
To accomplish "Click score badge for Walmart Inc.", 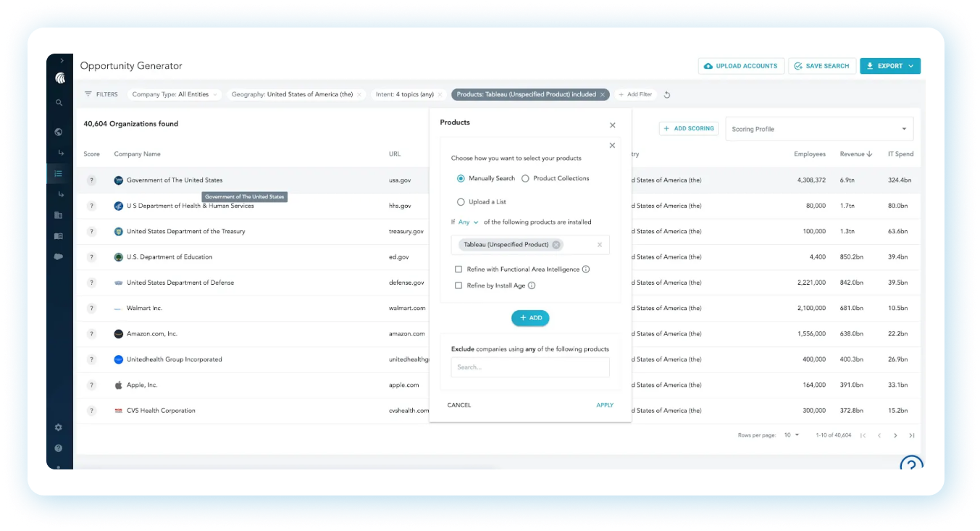I will pyautogui.click(x=91, y=309).
